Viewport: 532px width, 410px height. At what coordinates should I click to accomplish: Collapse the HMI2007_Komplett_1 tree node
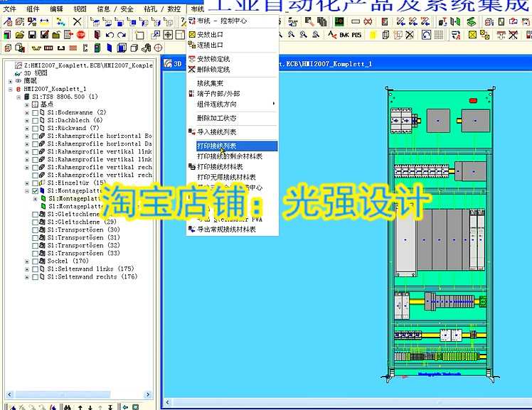[x=10, y=89]
